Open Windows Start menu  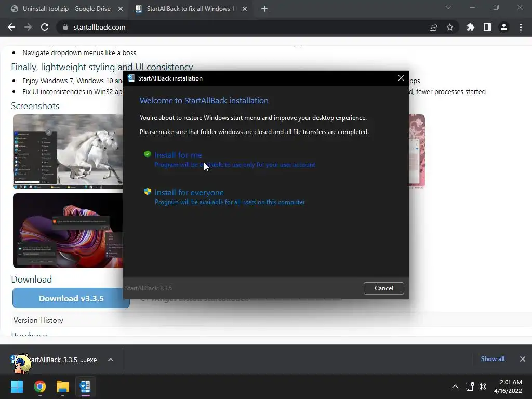pyautogui.click(x=17, y=387)
